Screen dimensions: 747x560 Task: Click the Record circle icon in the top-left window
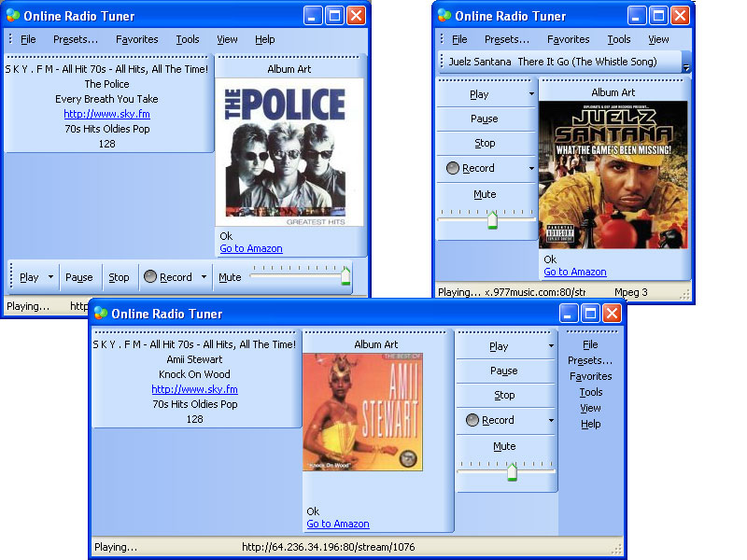click(150, 276)
